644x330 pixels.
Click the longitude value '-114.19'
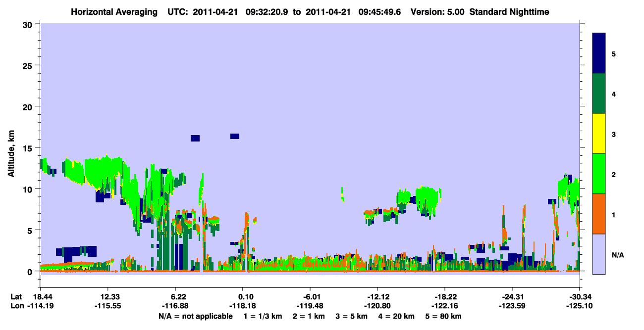41,306
